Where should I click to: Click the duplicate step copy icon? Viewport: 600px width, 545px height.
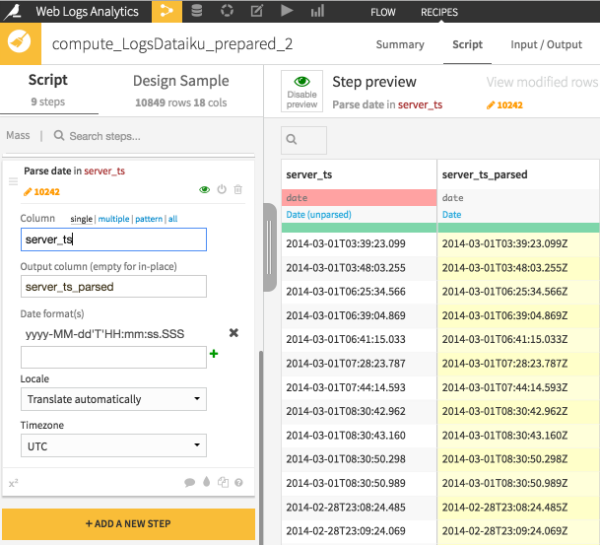pyautogui.click(x=223, y=483)
